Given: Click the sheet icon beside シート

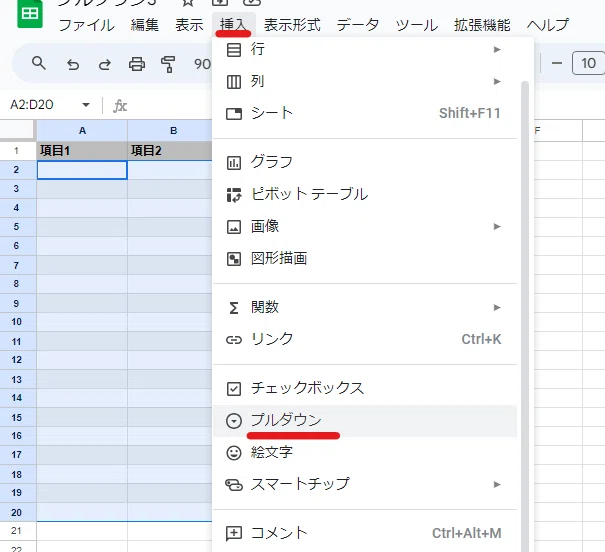Looking at the screenshot, I should (x=234, y=114).
